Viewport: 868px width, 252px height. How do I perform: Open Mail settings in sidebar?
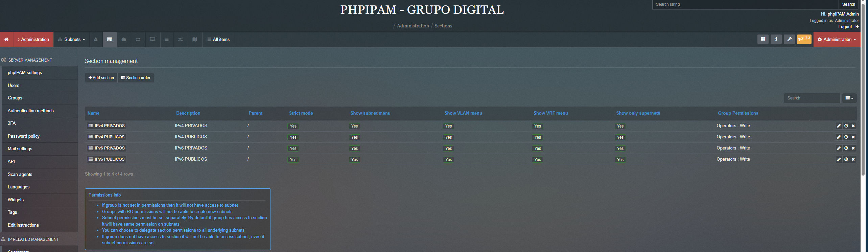[x=40, y=149]
